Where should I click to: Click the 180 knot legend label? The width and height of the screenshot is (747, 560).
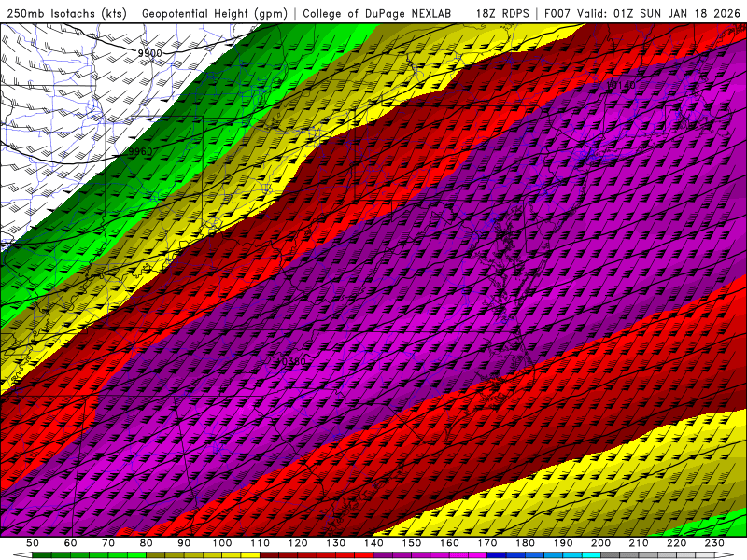526,543
